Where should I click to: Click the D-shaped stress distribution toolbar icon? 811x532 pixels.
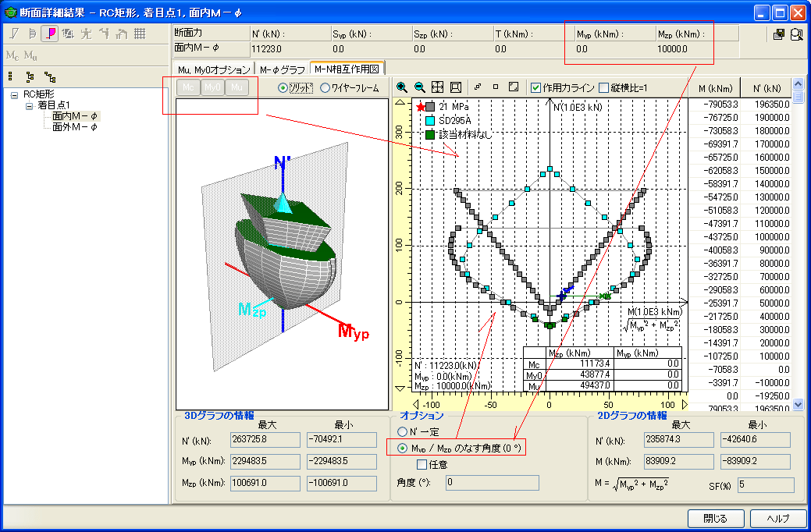coord(32,34)
